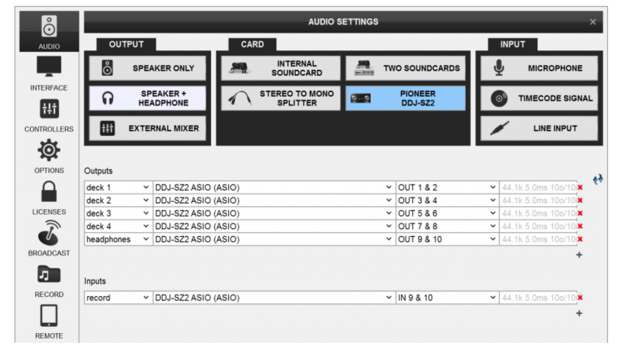Open the Record settings section
Screen dimensions: 644x354
[x=49, y=281]
